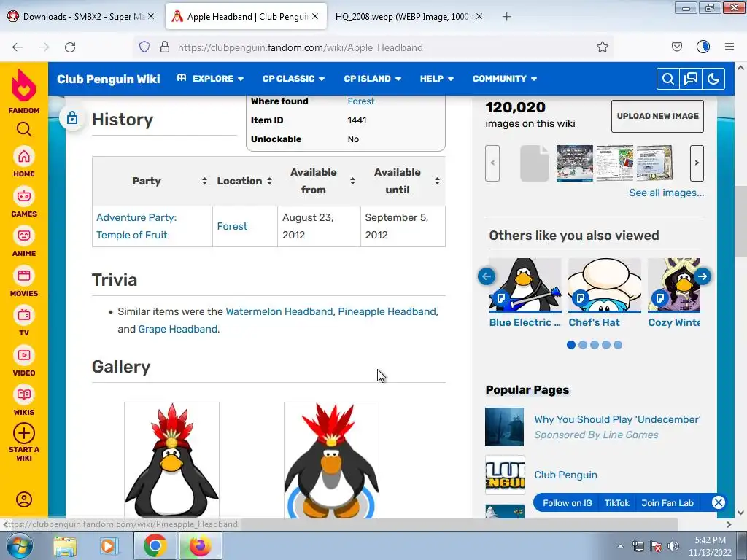The image size is (747, 560).
Task: Toggle dark mode moon icon
Action: point(713,79)
